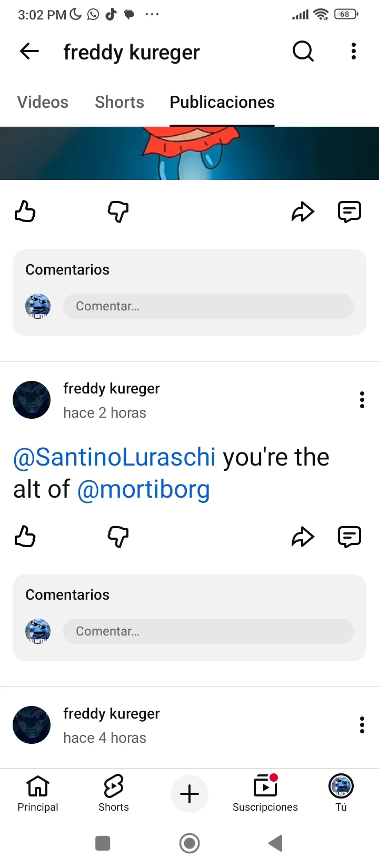379x868 pixels.
Task: Tap the back arrow beside freddy kureger
Action: pyautogui.click(x=29, y=51)
